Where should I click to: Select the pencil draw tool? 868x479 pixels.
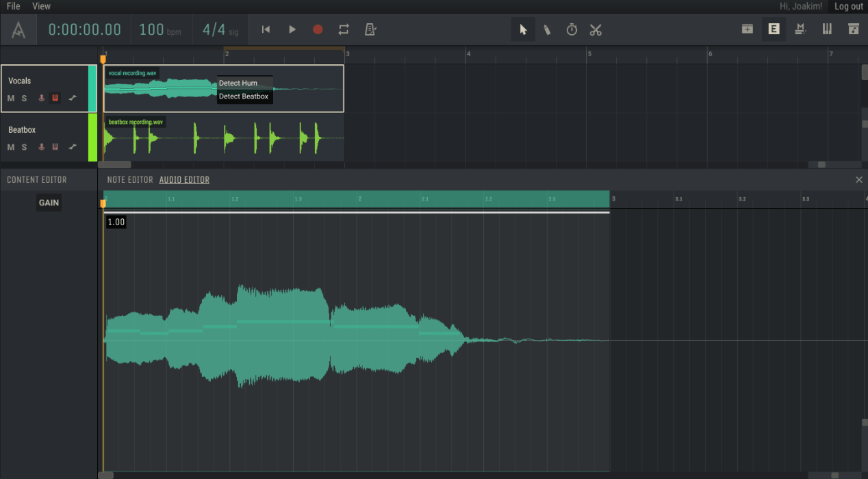548,29
